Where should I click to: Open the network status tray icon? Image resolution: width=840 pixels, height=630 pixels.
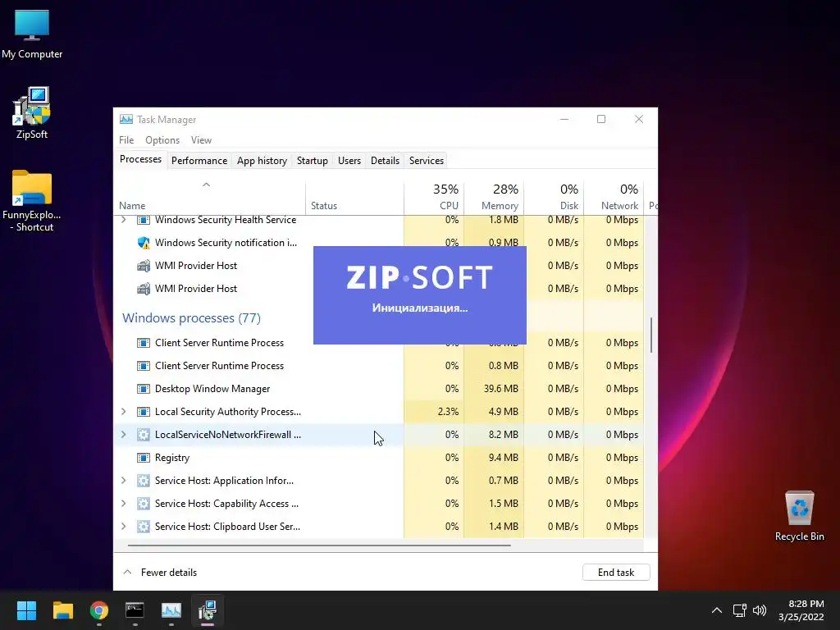739,610
